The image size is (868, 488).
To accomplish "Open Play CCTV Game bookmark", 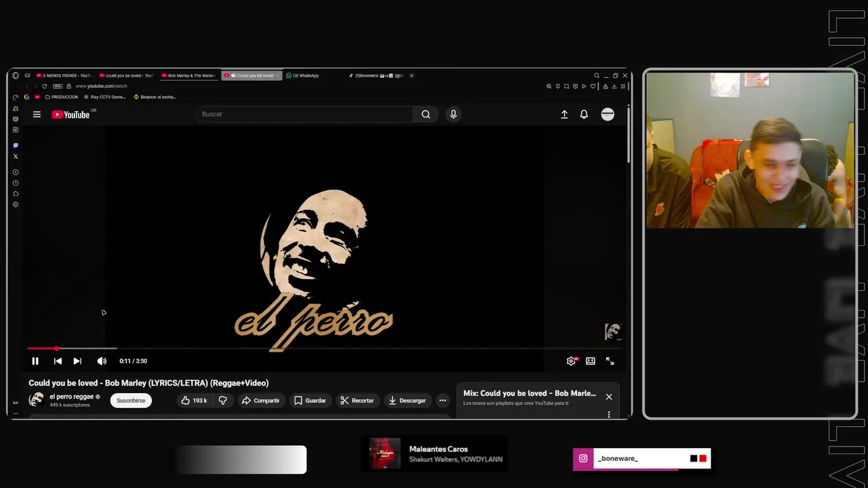I will pos(105,97).
